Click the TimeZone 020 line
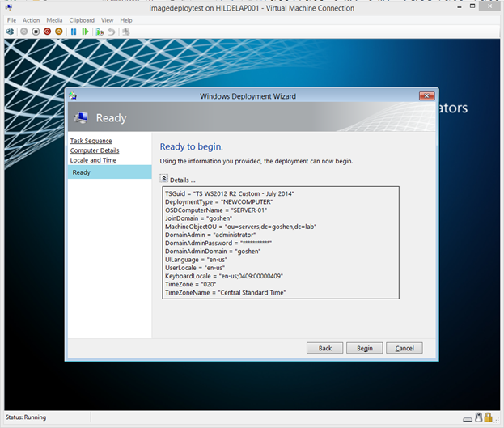Viewport: 504px width, 428px height. click(191, 284)
